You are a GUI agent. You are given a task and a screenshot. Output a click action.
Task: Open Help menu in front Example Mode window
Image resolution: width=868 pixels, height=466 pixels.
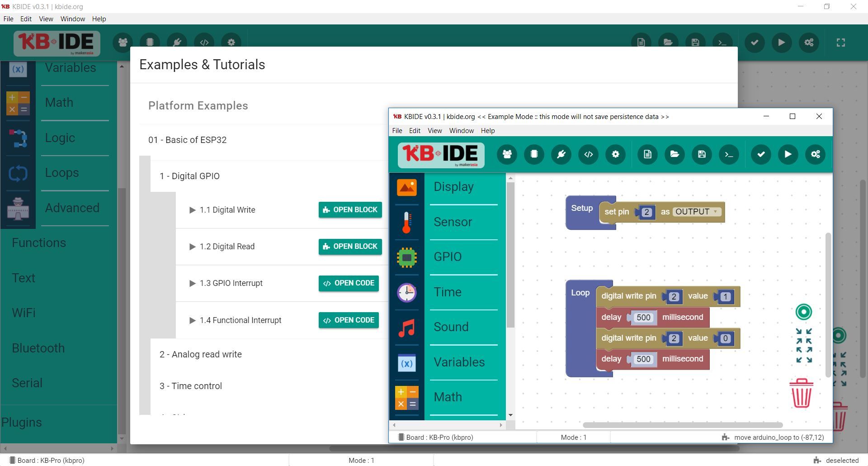point(487,130)
